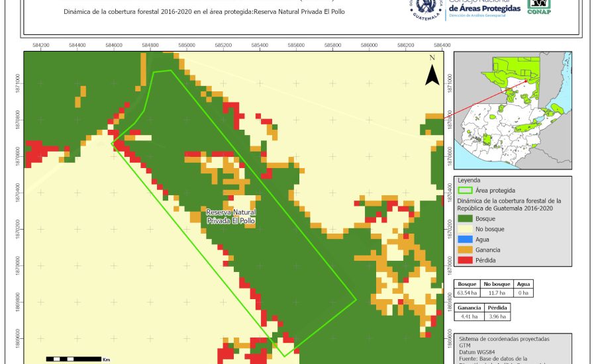Click the No bosque 11.7 ha table cell
Screen dimensions: 596x364
tap(497, 292)
